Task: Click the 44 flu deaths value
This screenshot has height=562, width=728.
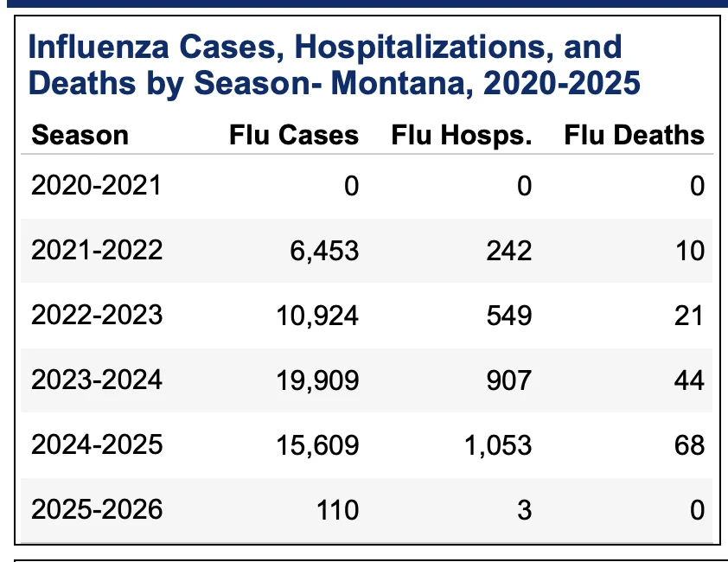Action: (x=689, y=380)
